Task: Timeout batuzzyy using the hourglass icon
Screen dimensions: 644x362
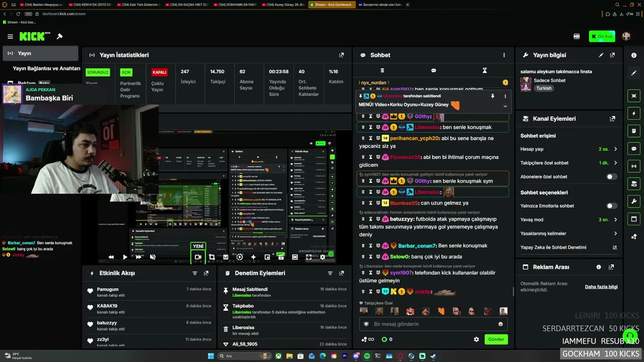Action: pos(370,219)
